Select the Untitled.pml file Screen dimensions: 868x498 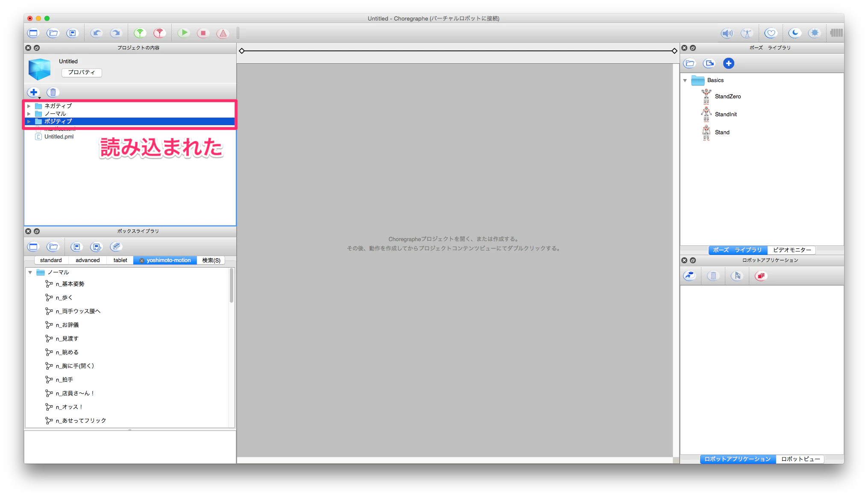[x=59, y=137]
